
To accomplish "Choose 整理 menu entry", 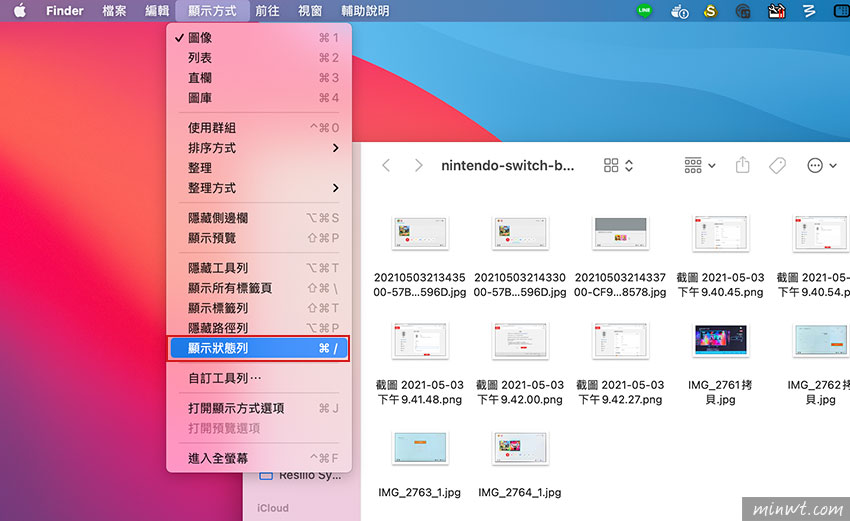I will (259, 168).
